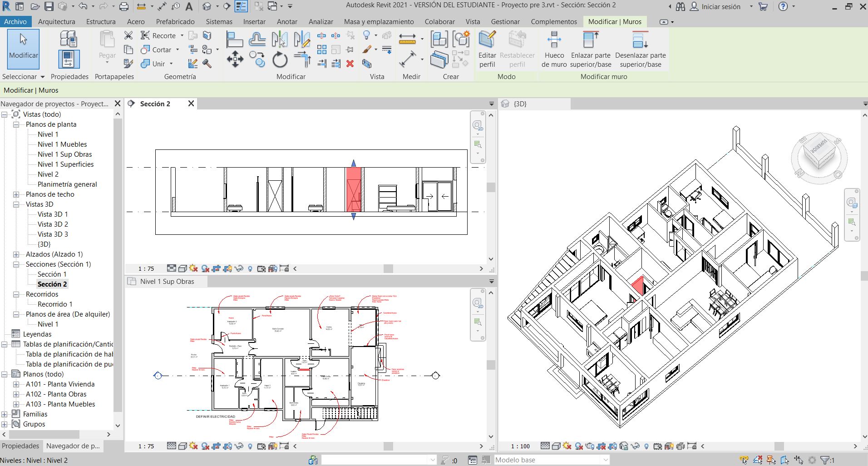Open the Recorte dropdown arrow

(182, 35)
